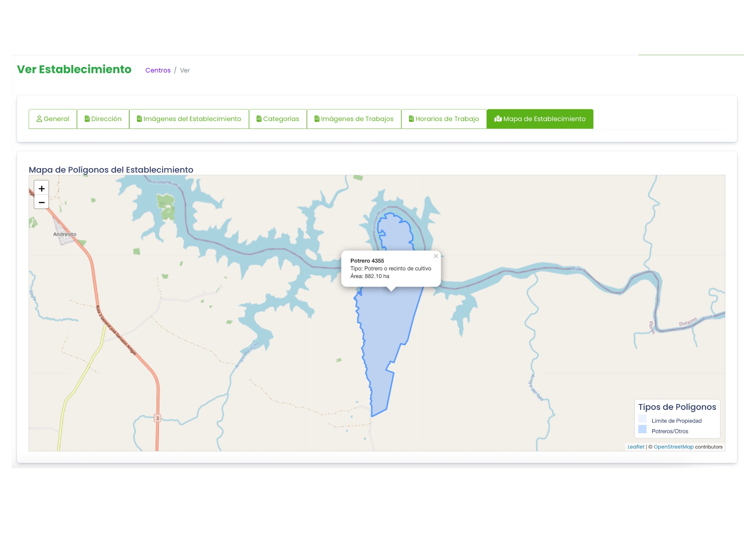The width and height of the screenshot is (756, 547).
Task: Close the Potrero 4355 popup
Action: [436, 256]
